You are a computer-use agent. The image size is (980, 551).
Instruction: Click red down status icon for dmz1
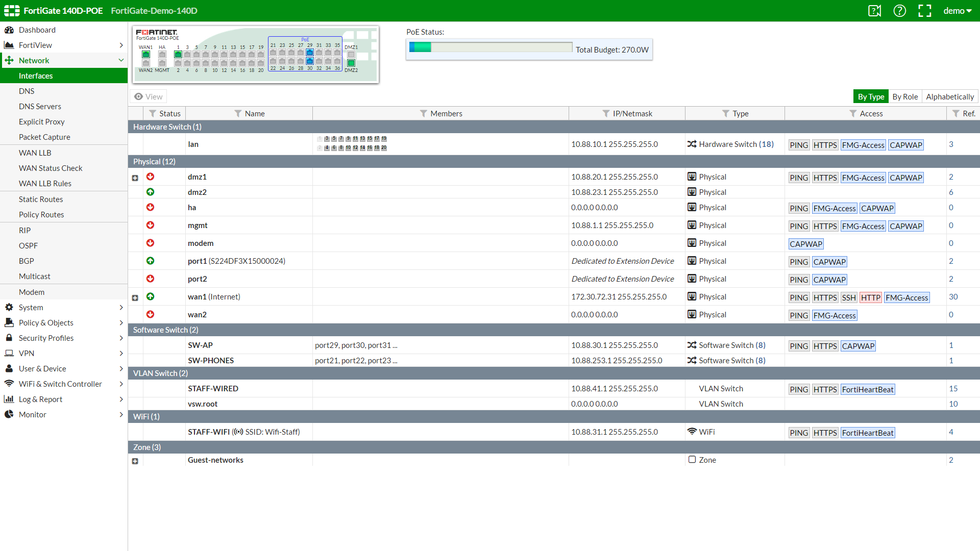(150, 177)
